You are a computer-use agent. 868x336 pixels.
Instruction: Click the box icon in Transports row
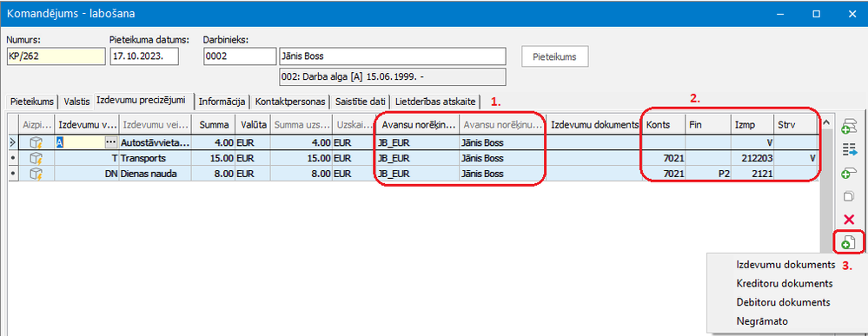tap(36, 158)
